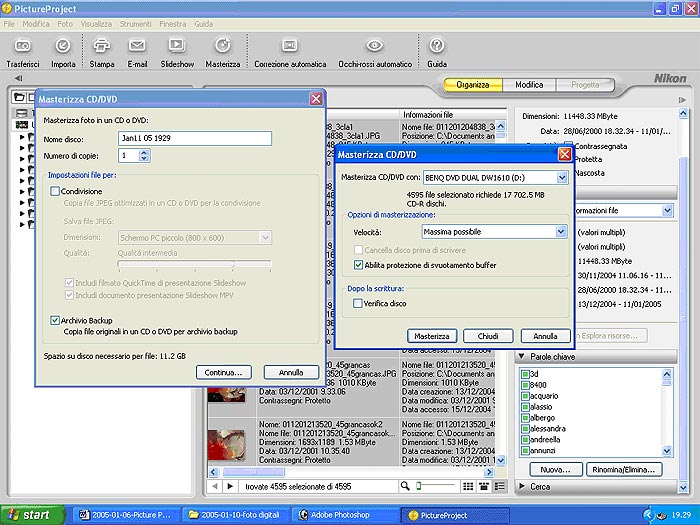
Task: Expand the last folder tree node
Action: coord(22,225)
